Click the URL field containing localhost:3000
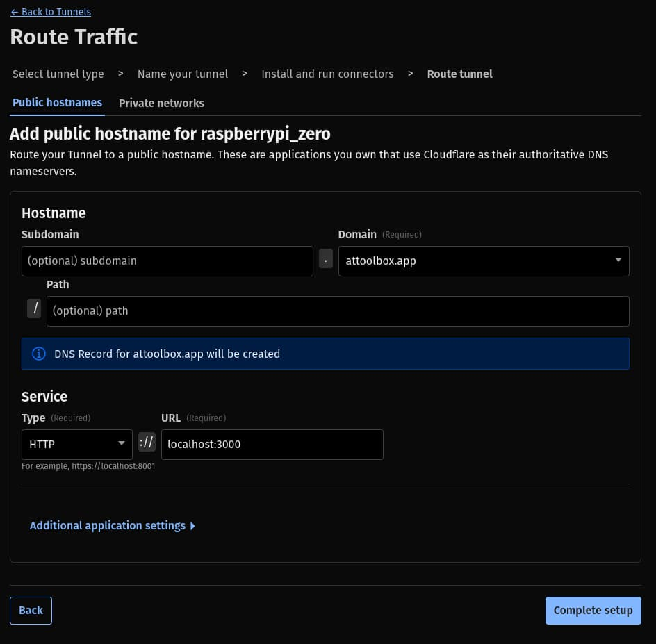This screenshot has width=656, height=644. pos(271,445)
